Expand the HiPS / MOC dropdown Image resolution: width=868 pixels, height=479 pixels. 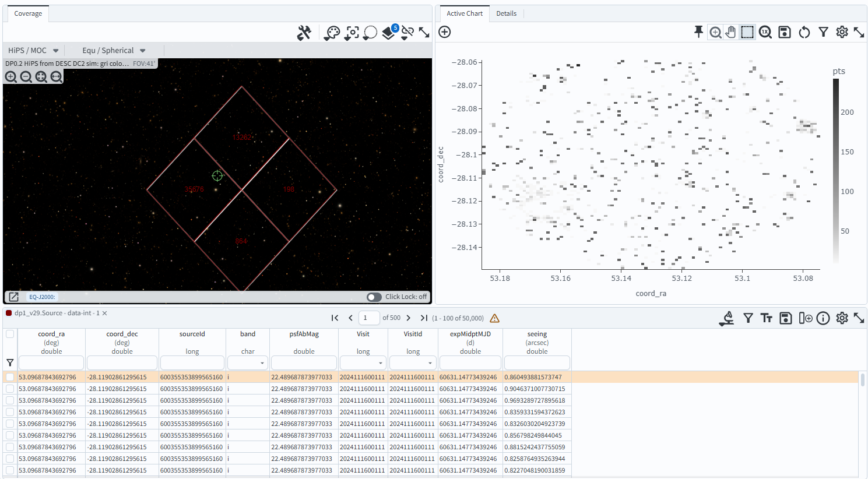pyautogui.click(x=34, y=51)
